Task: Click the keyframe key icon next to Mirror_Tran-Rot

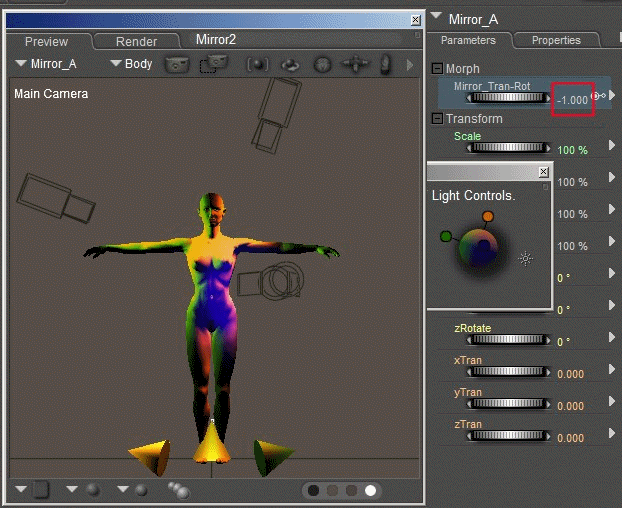Action: coord(598,96)
